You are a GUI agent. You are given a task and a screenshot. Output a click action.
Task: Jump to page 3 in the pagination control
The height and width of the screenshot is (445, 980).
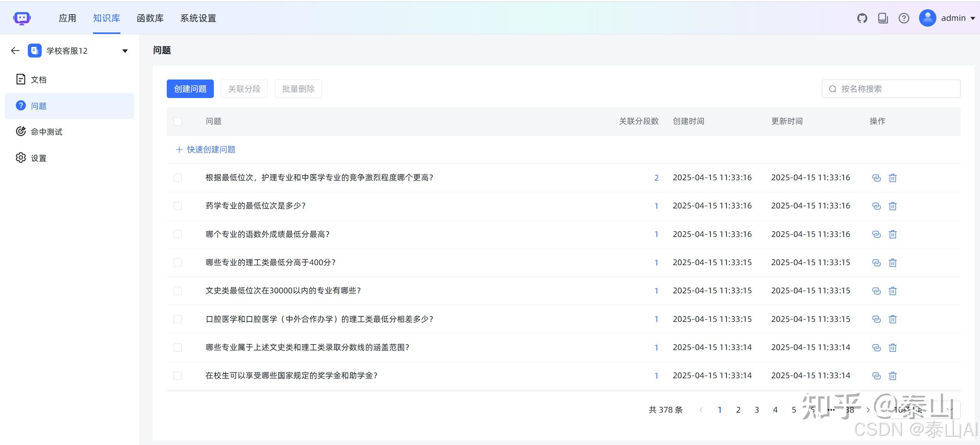[757, 409]
